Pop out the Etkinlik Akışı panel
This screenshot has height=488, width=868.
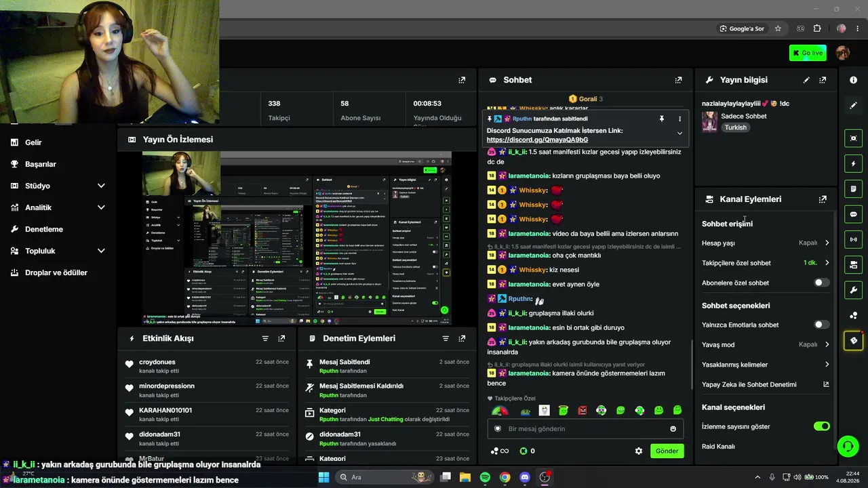point(281,338)
